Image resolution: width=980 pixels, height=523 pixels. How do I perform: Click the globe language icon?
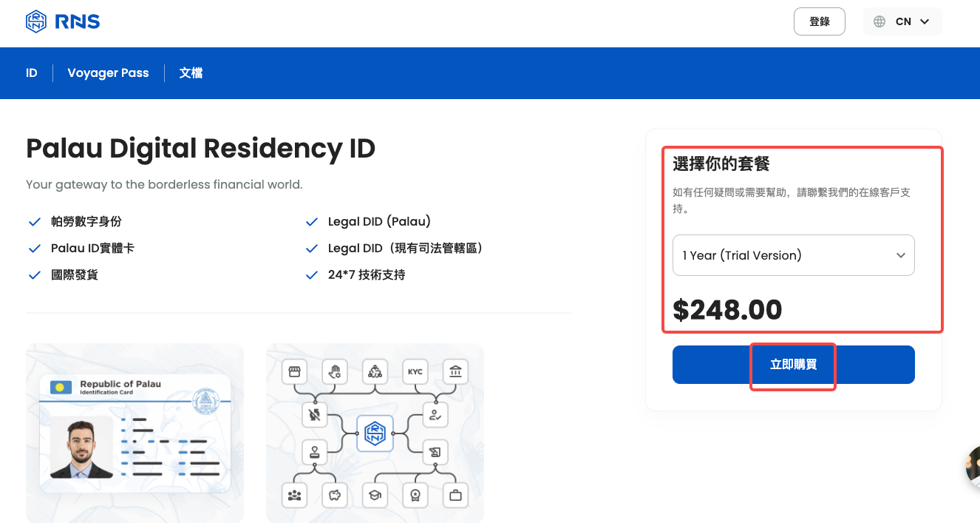click(x=879, y=21)
